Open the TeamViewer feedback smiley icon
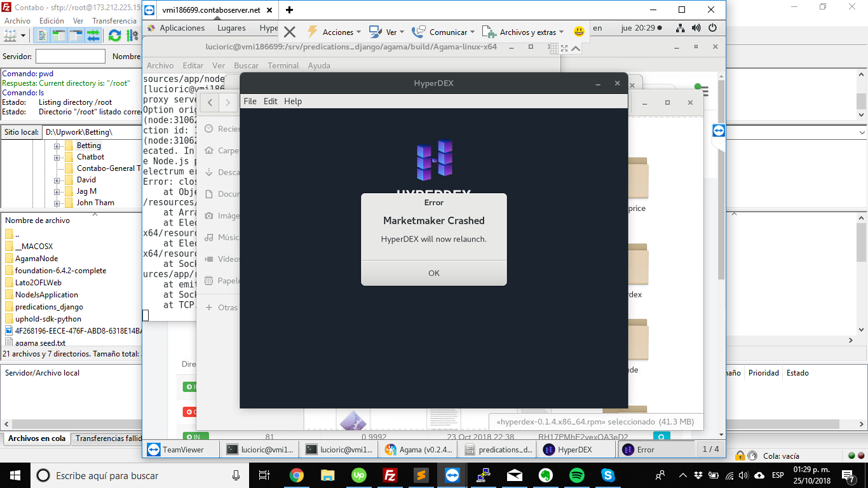This screenshot has height=488, width=868. coord(579,32)
